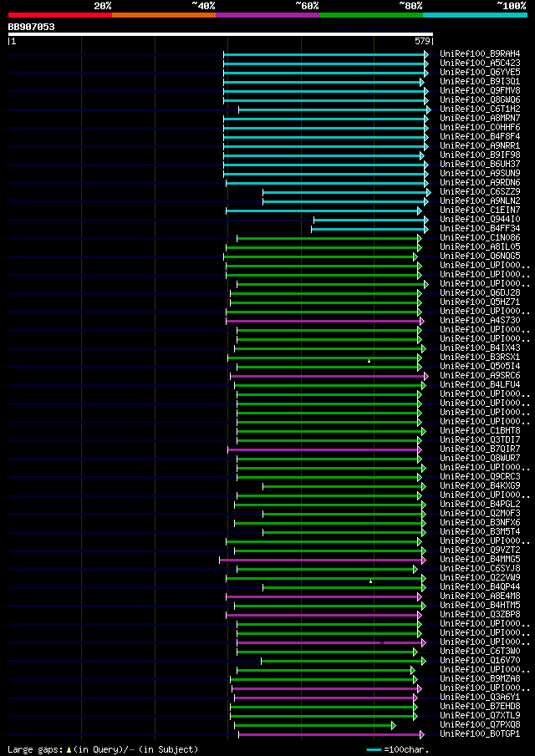
Task: Select the white BB907053 query sequence bar
Action: tap(221, 34)
